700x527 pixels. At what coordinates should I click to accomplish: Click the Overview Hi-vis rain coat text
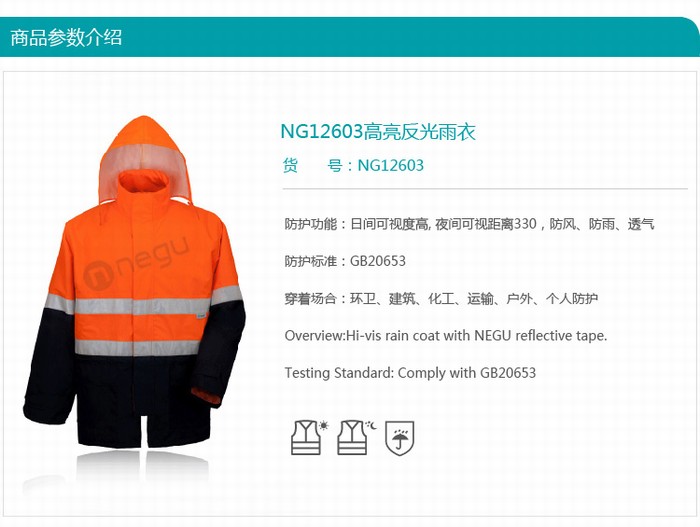click(446, 335)
